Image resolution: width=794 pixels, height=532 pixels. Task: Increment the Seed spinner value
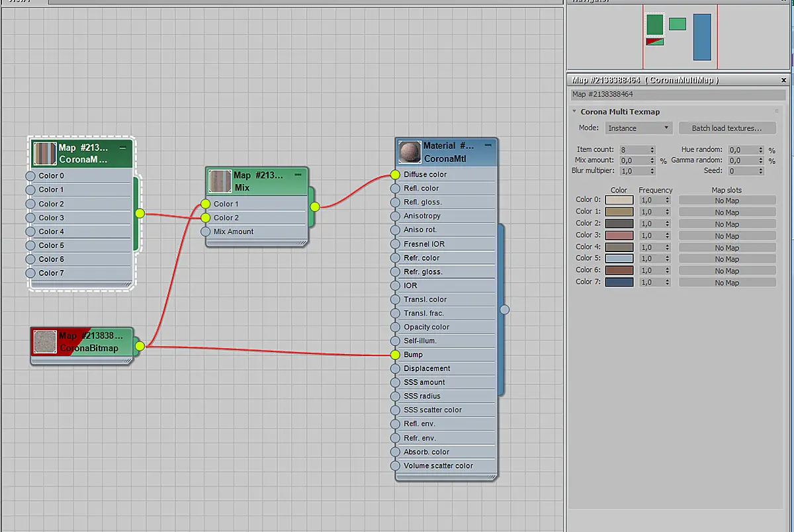761,169
